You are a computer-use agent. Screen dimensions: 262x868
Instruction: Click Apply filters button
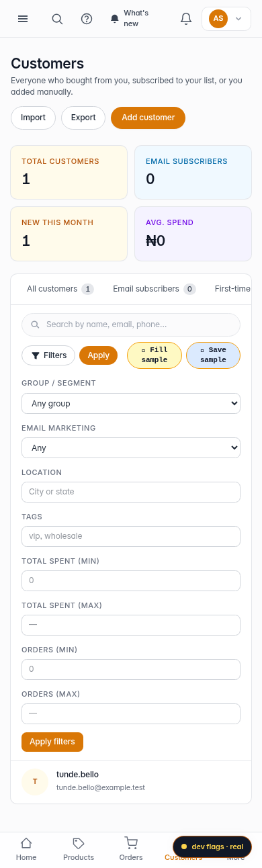[52, 742]
